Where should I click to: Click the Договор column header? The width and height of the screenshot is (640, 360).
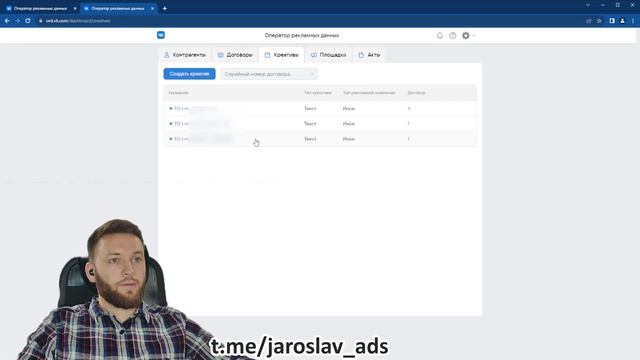416,93
